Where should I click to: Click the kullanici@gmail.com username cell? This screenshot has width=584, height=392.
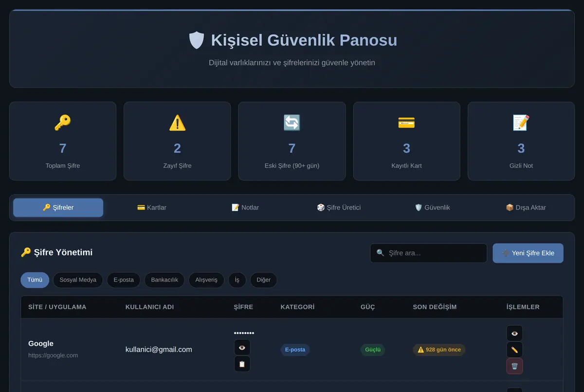(x=159, y=350)
